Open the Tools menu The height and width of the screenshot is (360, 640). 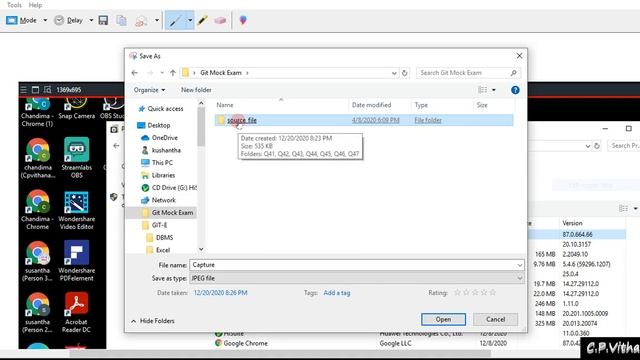[x=14, y=5]
